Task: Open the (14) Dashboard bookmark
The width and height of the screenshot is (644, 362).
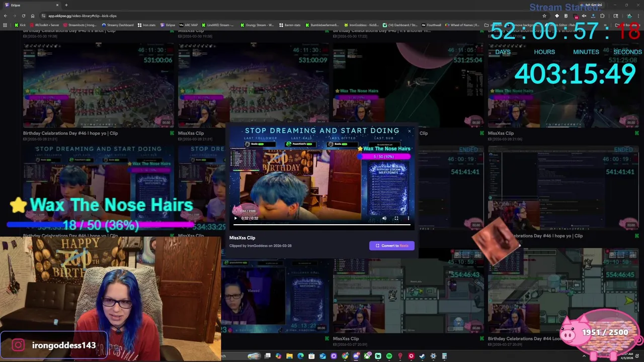Action: [400, 25]
